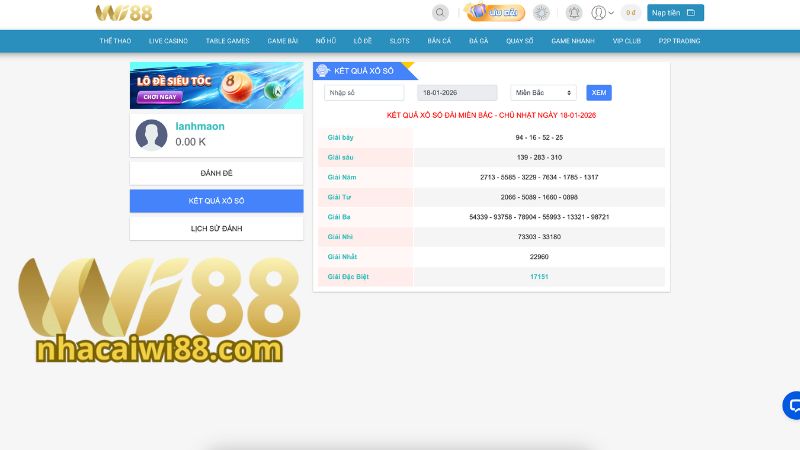800x450 pixels.
Task: Click the lanhmaon username
Action: pyautogui.click(x=200, y=126)
